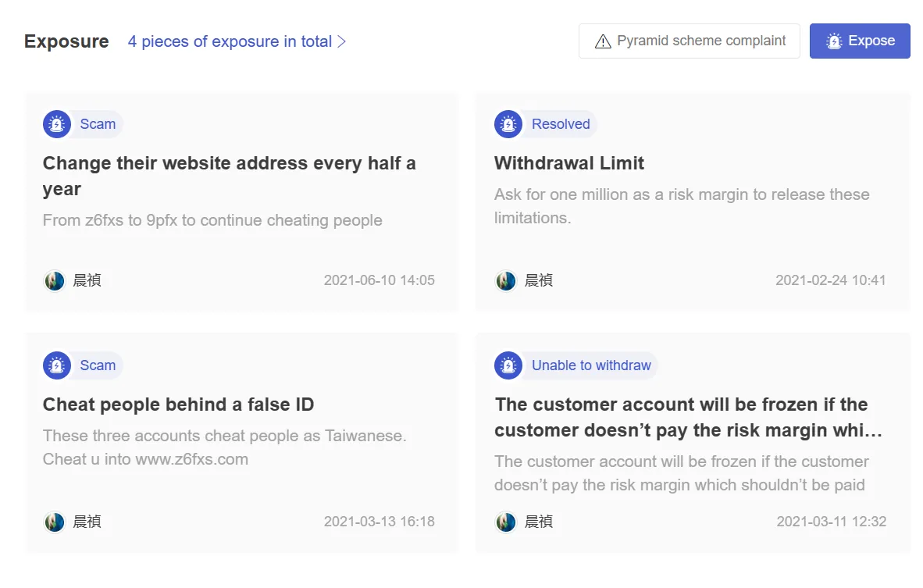Open 'The customer account will be frozen' post title
Viewport: 923px width, 588px height.
688,417
